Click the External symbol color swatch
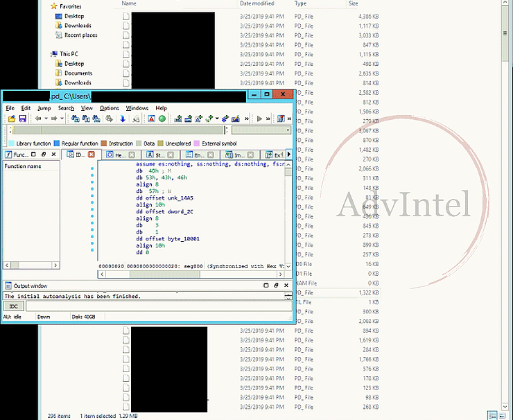The image size is (513, 420). pos(197,143)
